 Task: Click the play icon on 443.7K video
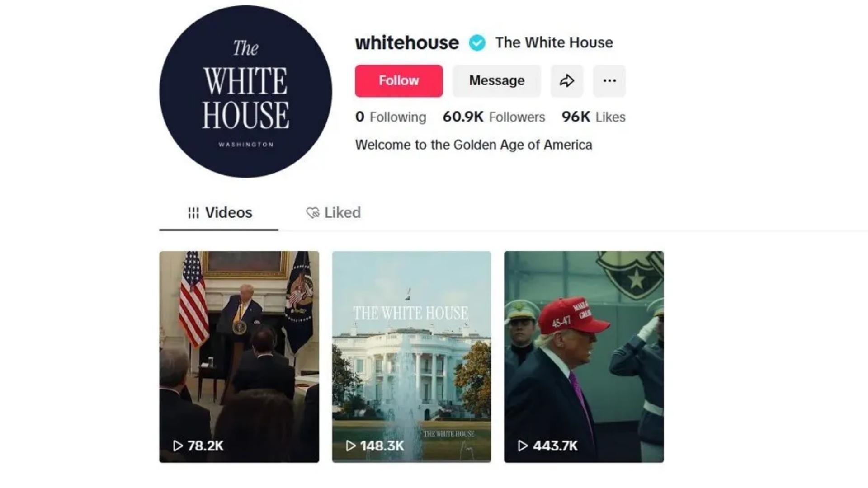523,446
